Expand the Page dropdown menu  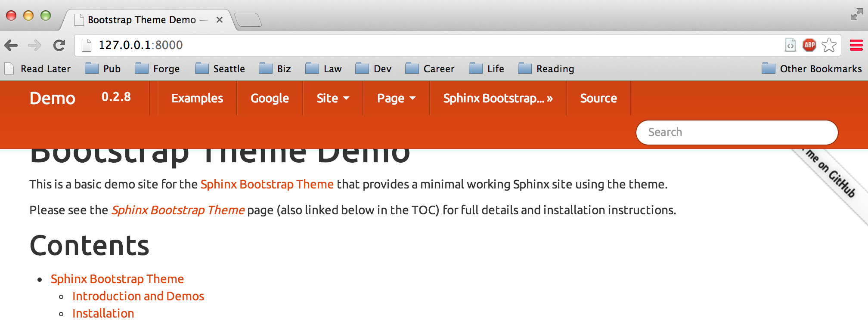(397, 99)
